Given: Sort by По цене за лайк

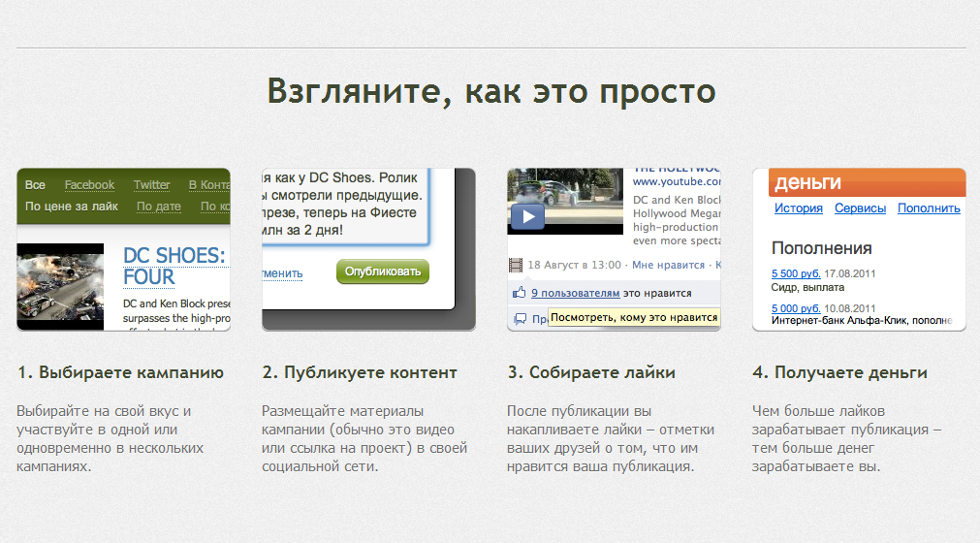Looking at the screenshot, I should pos(72,207).
